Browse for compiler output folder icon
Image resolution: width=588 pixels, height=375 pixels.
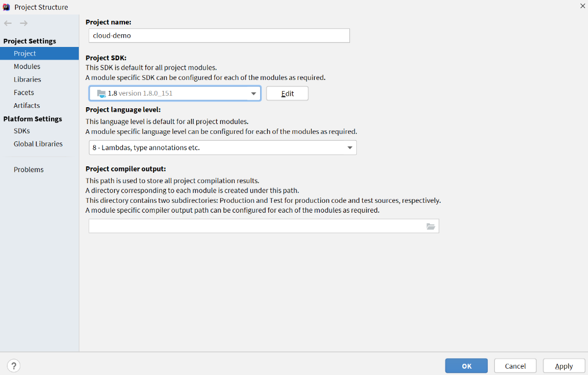pyautogui.click(x=430, y=226)
